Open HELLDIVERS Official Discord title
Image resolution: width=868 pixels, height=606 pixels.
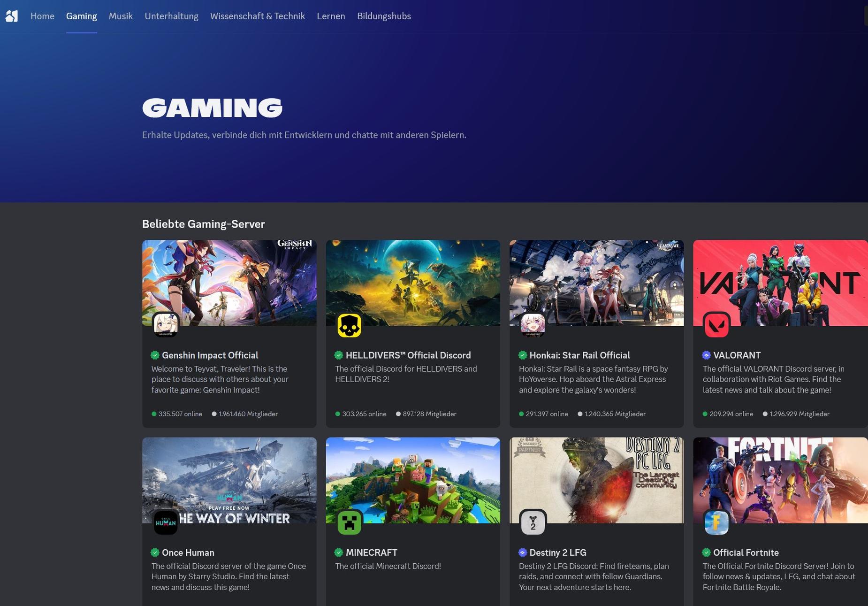(408, 355)
